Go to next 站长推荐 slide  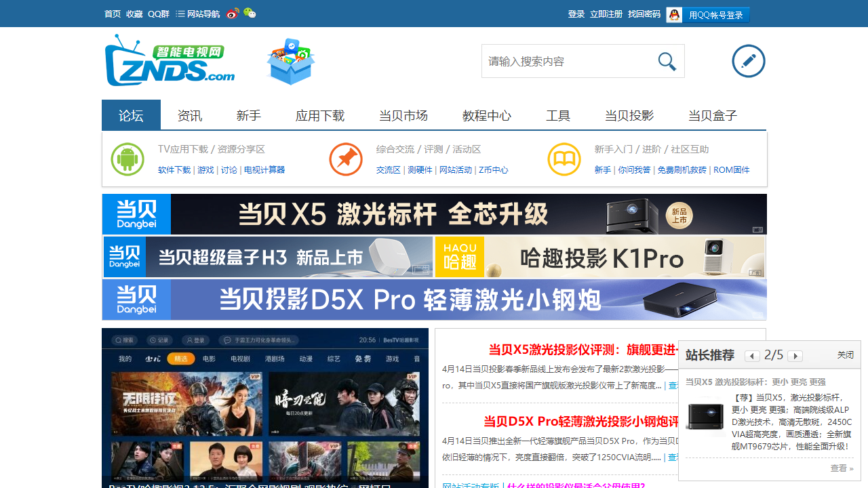795,357
